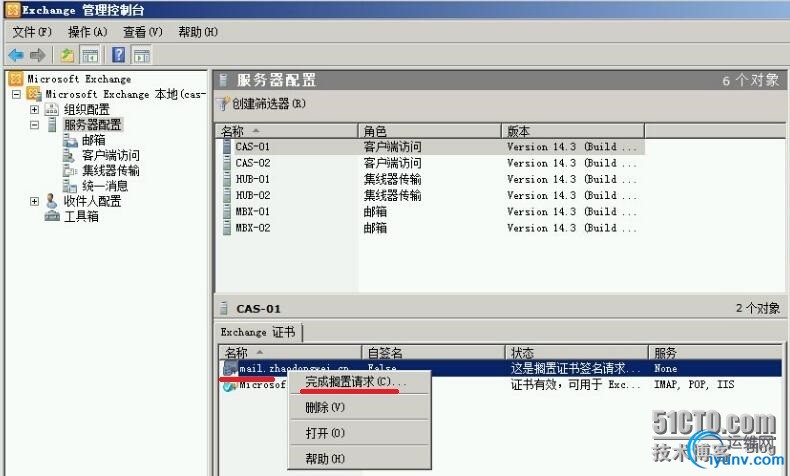Select the 工具箱 tree item
790x476 pixels.
[x=81, y=216]
